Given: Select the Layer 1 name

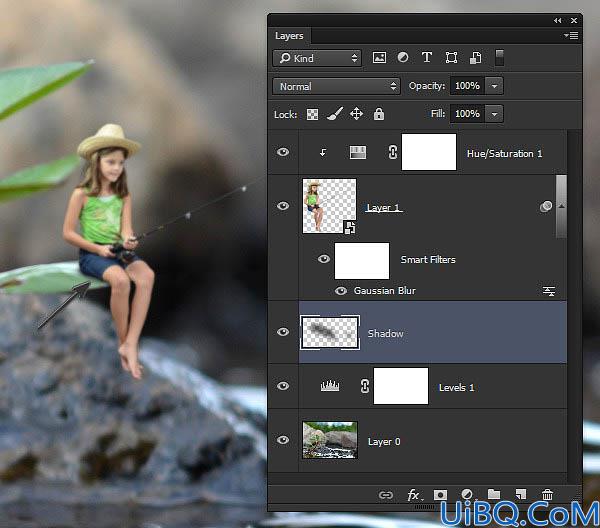Looking at the screenshot, I should click(x=383, y=207).
